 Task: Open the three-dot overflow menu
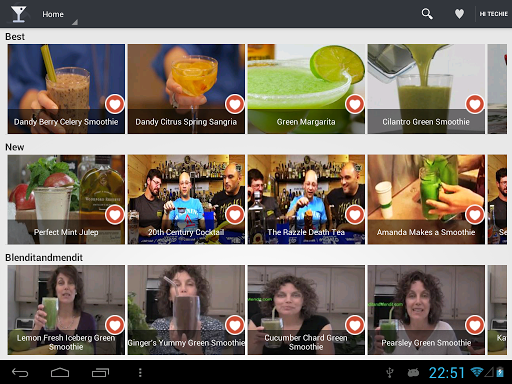coord(140,372)
